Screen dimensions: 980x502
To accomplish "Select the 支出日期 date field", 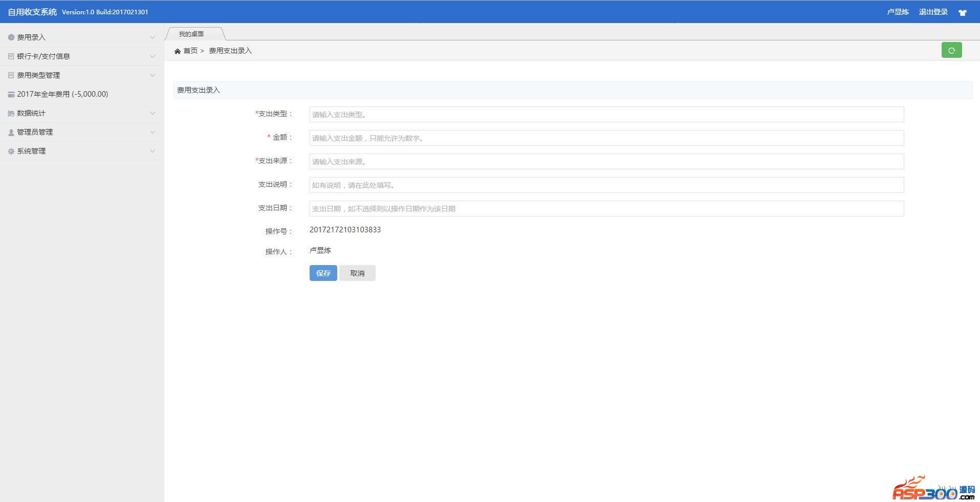I will [x=606, y=209].
